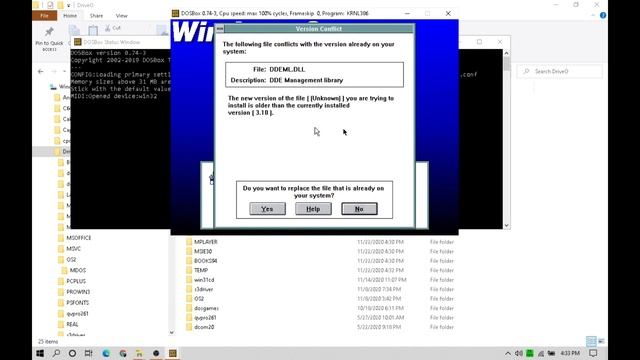Open quick access toolbar customize dropdown
640x360 pixels.
pyautogui.click(x=69, y=5)
